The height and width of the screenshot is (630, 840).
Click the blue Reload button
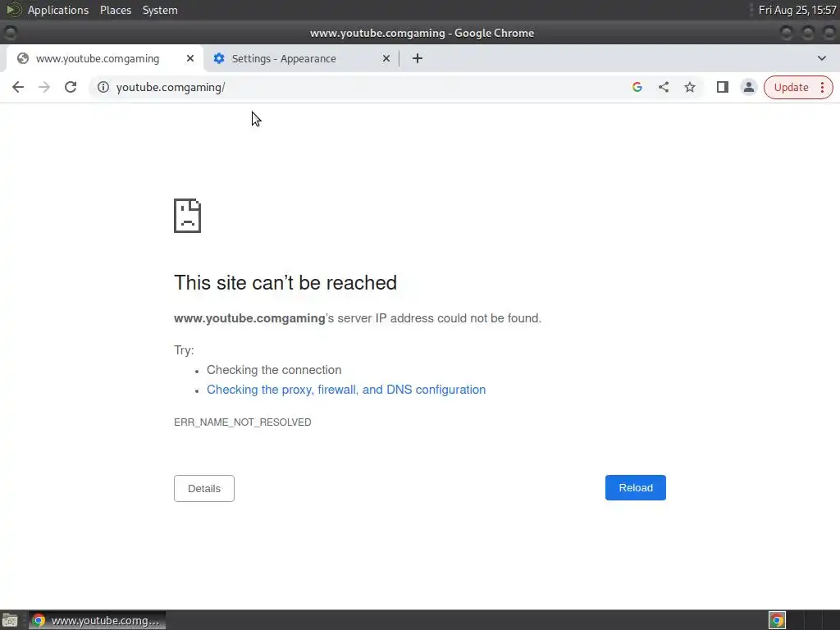[636, 488]
